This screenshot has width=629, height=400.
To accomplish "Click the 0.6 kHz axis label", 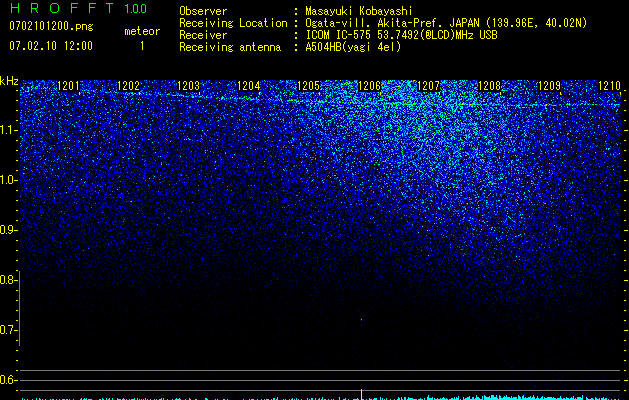I will (x=8, y=380).
